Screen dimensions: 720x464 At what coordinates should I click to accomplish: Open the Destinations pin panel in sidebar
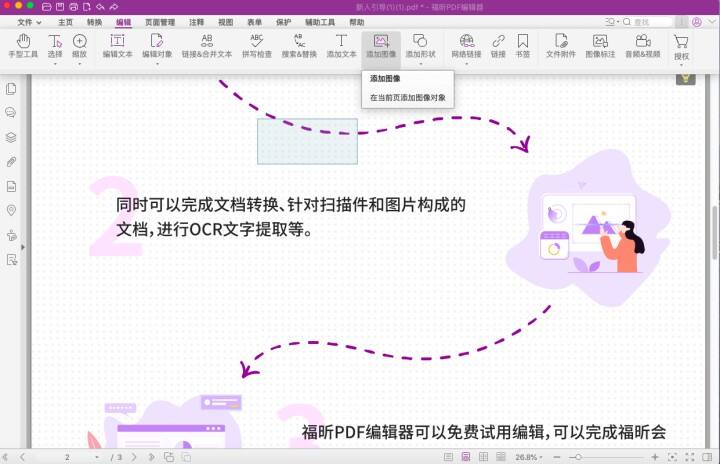tap(11, 210)
